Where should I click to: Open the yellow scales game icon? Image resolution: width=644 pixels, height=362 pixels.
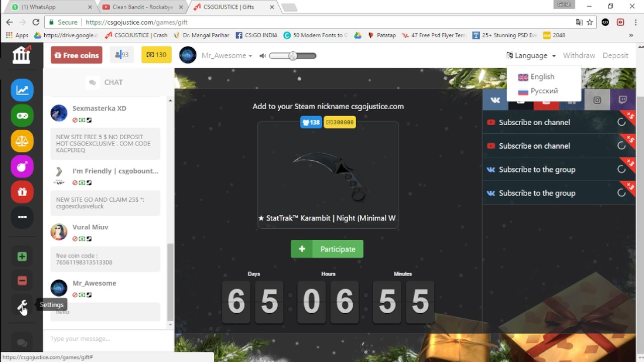pyautogui.click(x=22, y=141)
